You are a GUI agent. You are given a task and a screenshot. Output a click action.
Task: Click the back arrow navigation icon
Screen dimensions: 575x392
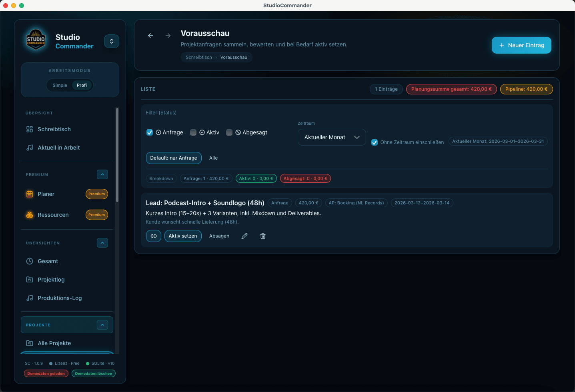pos(150,36)
